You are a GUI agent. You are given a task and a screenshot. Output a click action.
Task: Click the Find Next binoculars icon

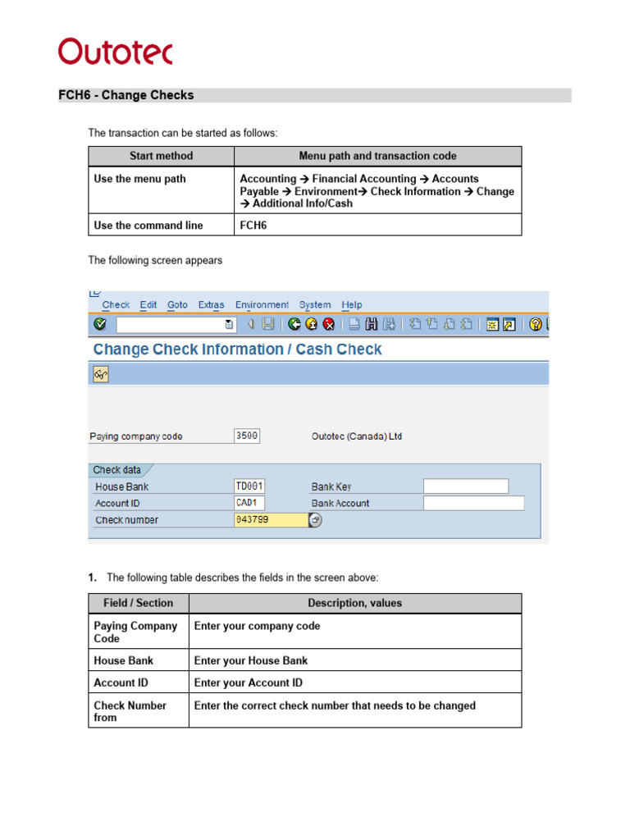coord(389,324)
